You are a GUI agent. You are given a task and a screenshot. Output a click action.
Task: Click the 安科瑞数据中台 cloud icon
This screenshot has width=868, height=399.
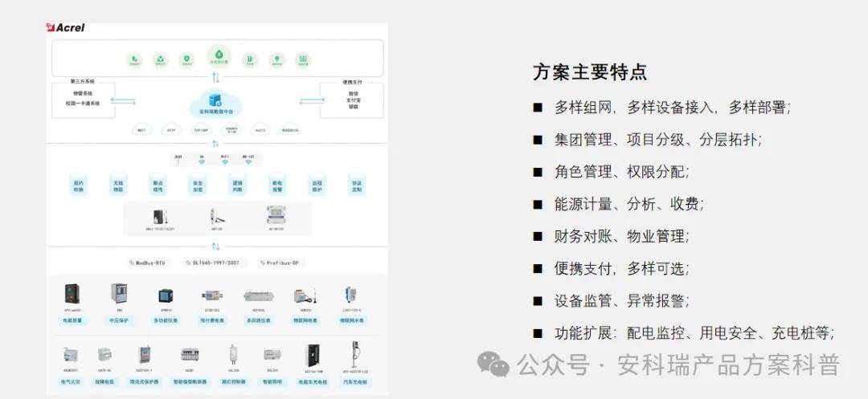click(x=216, y=103)
